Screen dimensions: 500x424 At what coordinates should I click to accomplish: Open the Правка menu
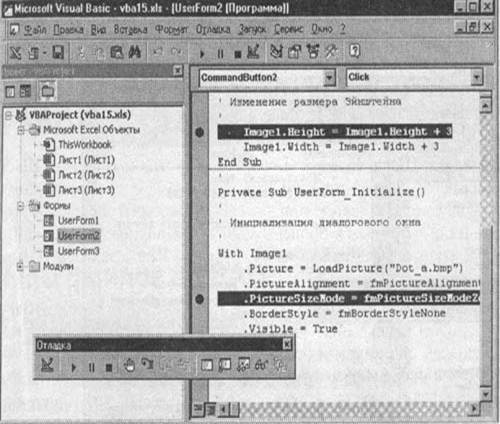(x=68, y=30)
